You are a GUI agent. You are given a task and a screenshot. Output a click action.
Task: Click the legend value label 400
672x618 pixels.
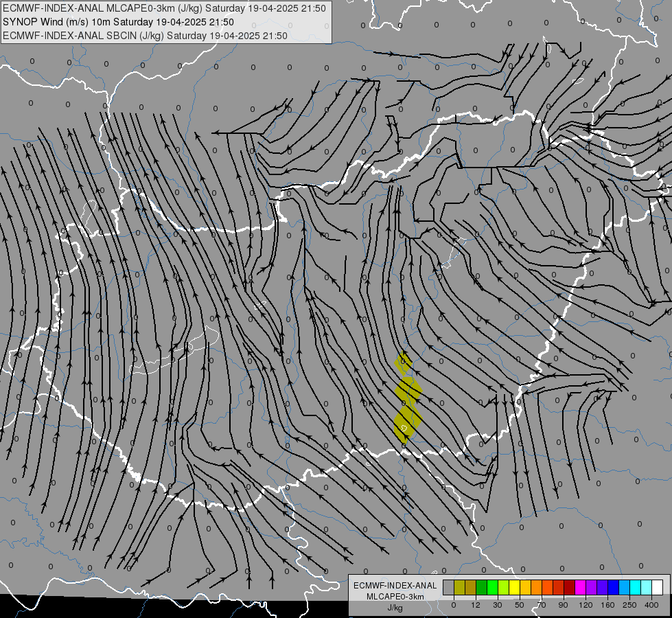tap(651, 605)
